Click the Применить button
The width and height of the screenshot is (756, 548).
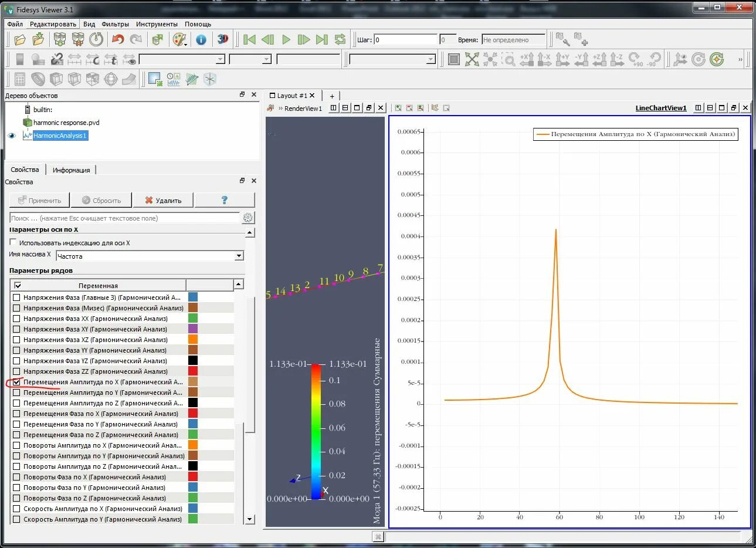(39, 200)
